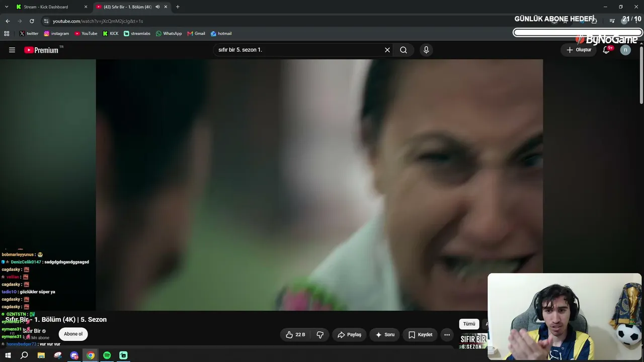Share the video with Paylaş
Image resolution: width=644 pixels, height=362 pixels.
[350, 334]
